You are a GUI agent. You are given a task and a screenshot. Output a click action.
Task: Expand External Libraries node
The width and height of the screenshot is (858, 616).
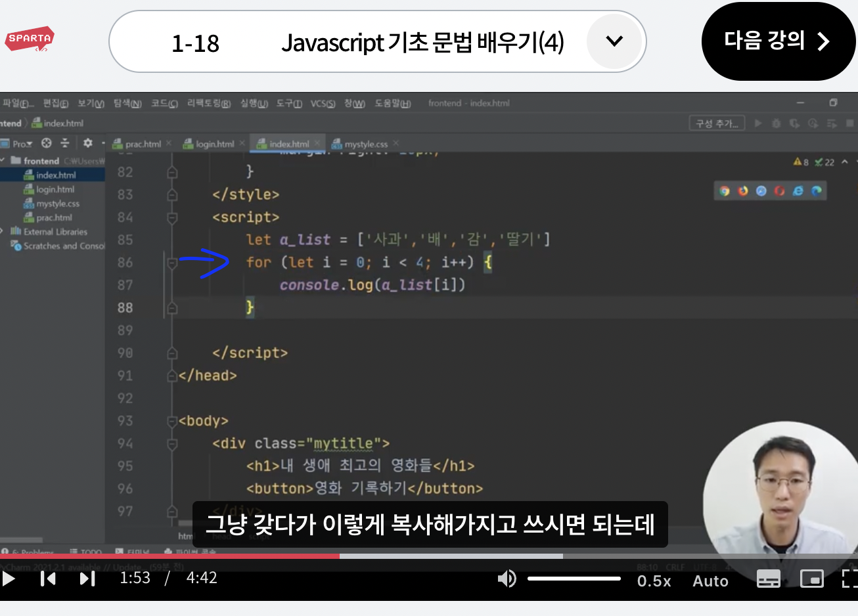pyautogui.click(x=3, y=231)
